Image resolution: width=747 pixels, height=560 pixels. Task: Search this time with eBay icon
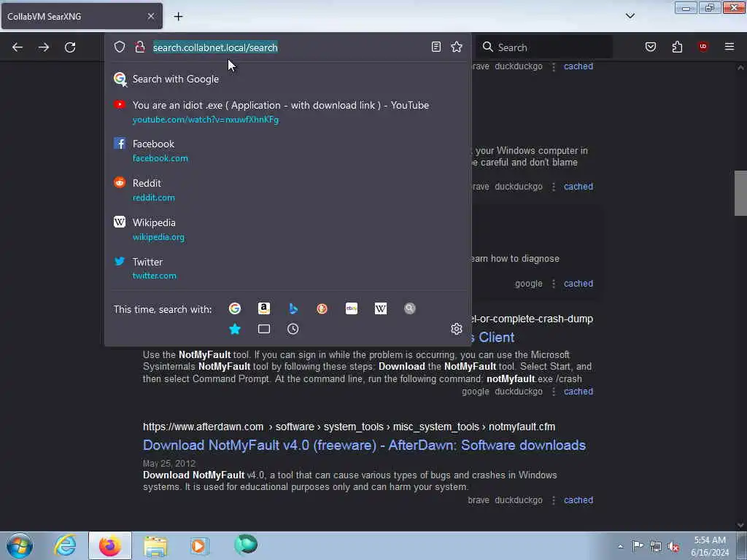(x=352, y=308)
